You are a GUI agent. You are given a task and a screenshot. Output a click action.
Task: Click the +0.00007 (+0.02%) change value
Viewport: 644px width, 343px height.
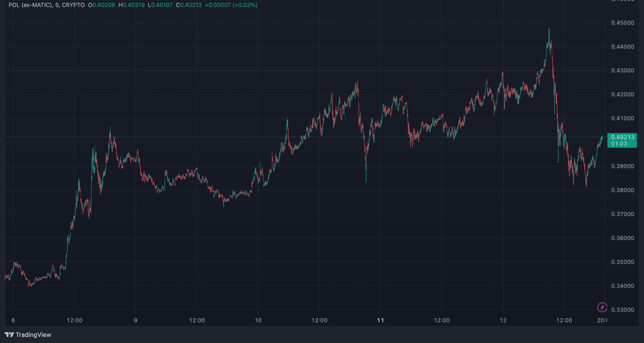point(231,5)
